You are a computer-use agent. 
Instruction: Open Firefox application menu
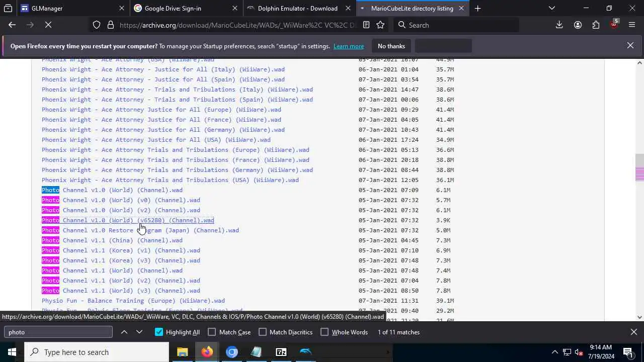(x=632, y=25)
